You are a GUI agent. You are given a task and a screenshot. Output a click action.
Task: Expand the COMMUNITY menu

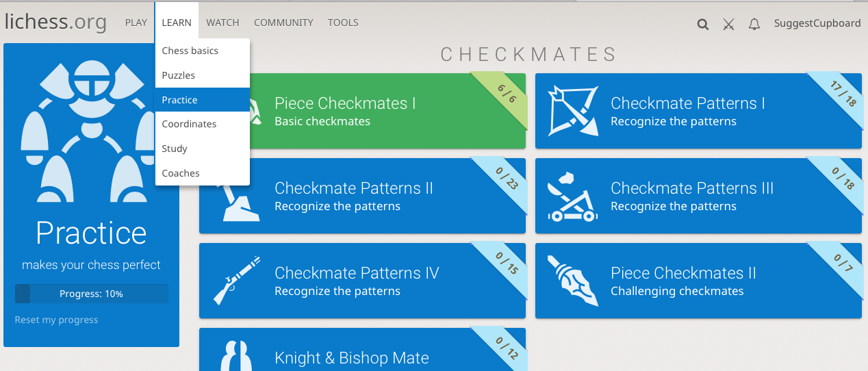283,23
